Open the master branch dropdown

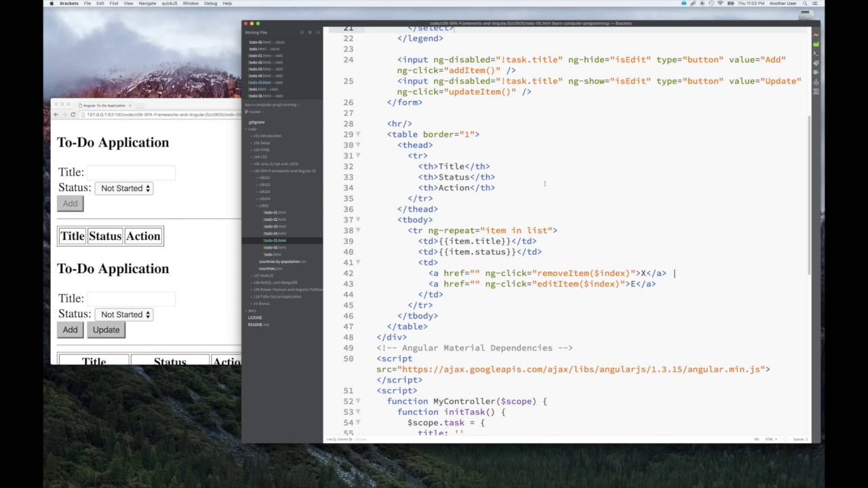(256, 112)
